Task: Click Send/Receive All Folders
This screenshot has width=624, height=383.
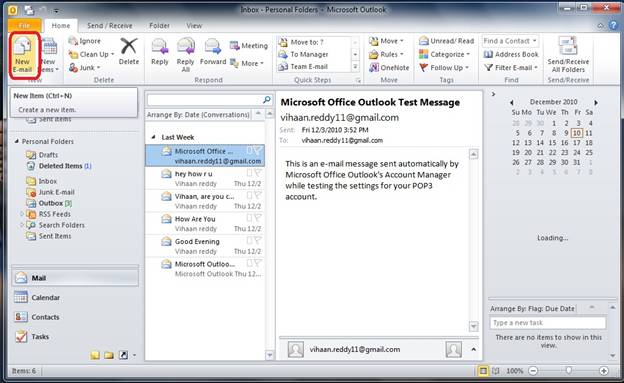Action: 568,55
